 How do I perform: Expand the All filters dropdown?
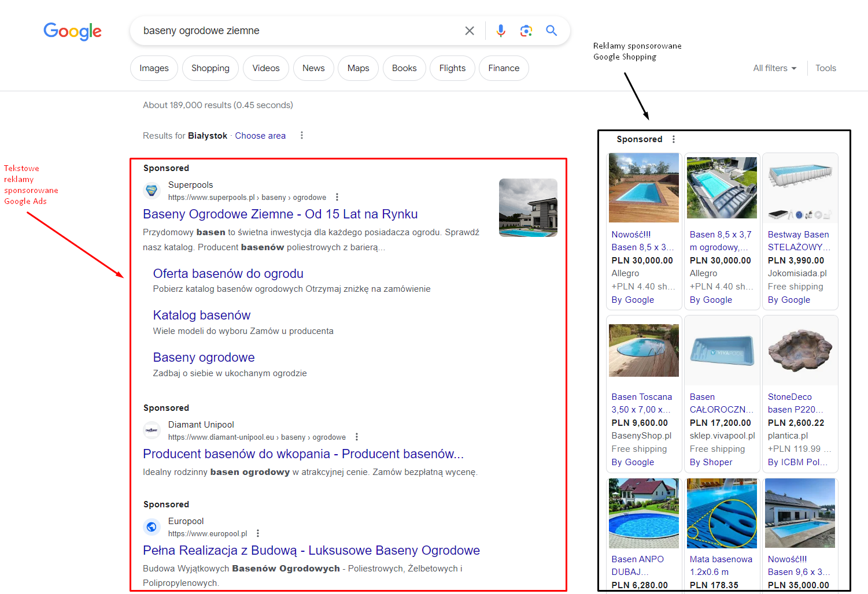775,68
